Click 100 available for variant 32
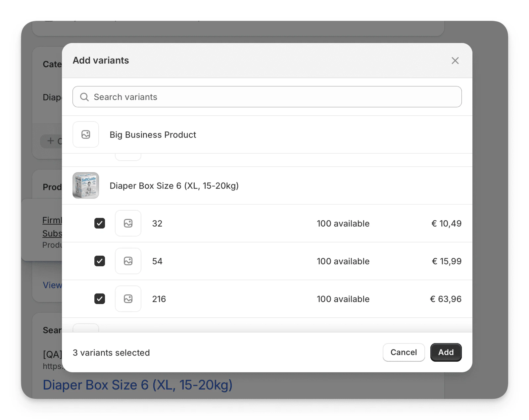The width and height of the screenshot is (529, 420). click(x=343, y=224)
